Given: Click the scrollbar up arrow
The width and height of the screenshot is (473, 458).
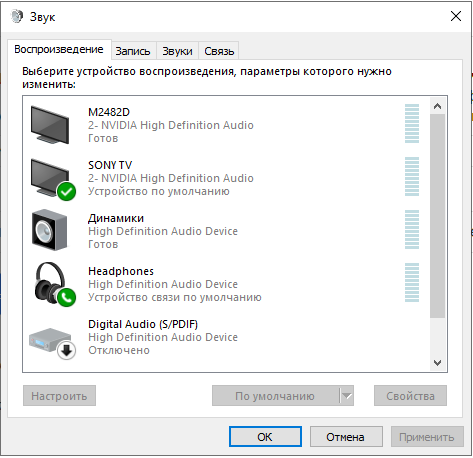Looking at the screenshot, I should (x=437, y=106).
